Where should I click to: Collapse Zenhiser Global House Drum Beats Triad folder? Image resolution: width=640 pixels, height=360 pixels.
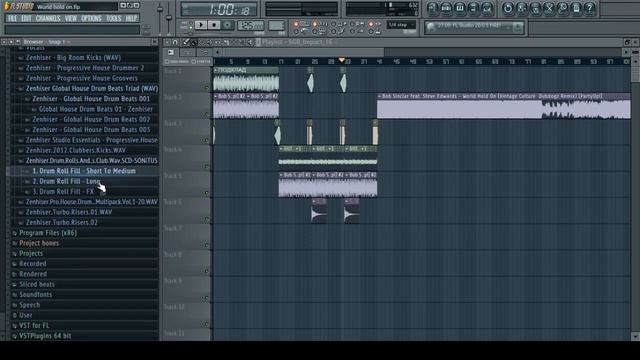coord(91,88)
